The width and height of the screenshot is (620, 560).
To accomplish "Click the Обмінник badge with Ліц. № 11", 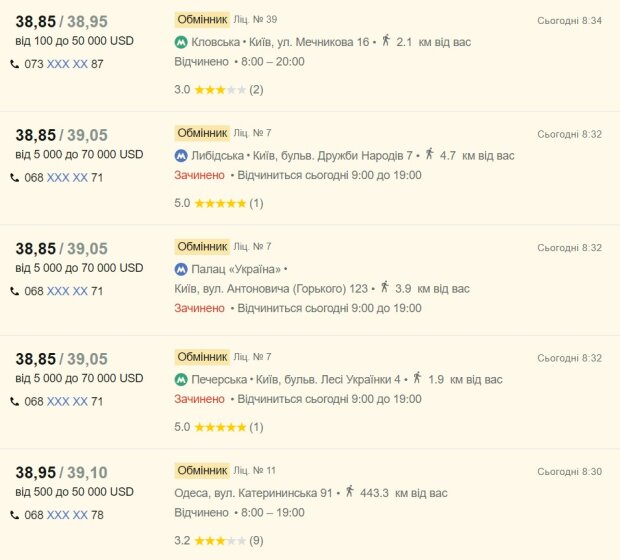I will tap(202, 470).
